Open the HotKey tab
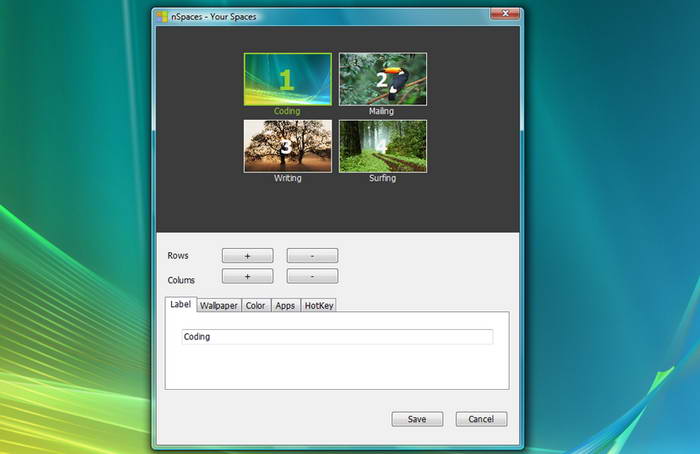 click(x=319, y=306)
